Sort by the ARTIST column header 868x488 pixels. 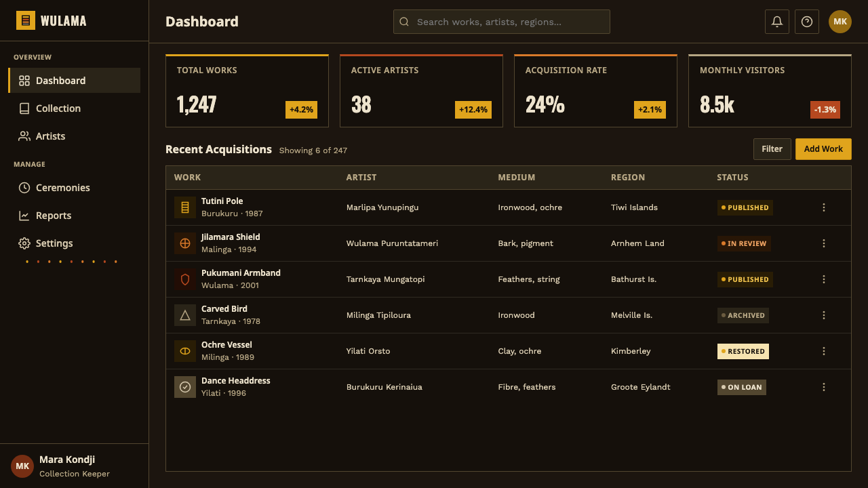(x=361, y=178)
